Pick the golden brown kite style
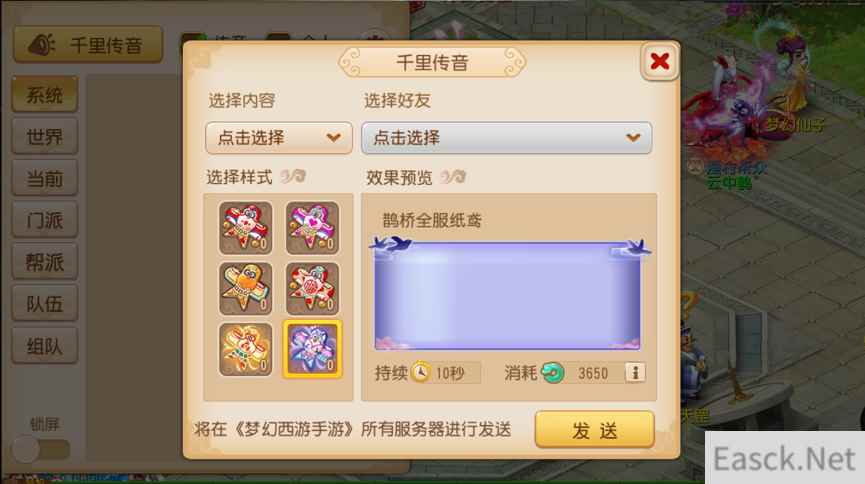 (x=245, y=288)
